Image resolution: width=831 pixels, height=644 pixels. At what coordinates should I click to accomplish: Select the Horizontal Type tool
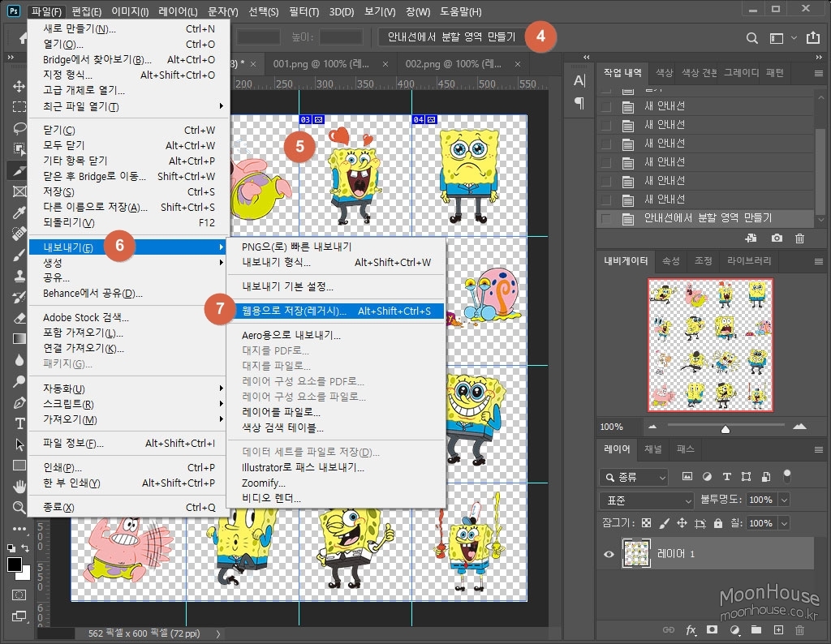pyautogui.click(x=19, y=423)
